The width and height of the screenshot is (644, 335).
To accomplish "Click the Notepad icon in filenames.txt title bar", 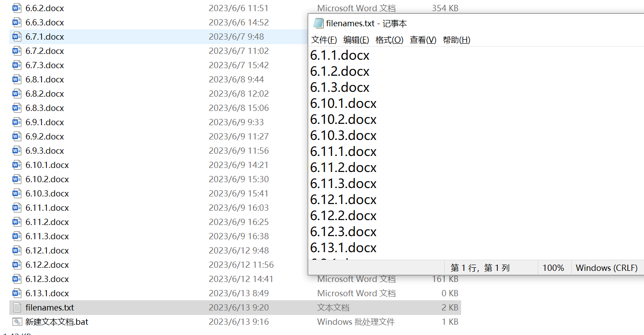I will coord(318,23).
